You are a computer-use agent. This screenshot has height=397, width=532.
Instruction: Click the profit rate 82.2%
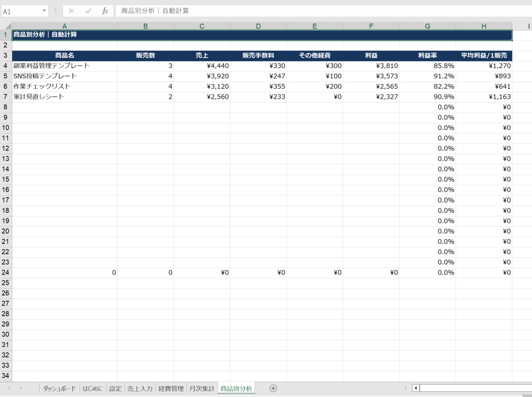coord(428,87)
